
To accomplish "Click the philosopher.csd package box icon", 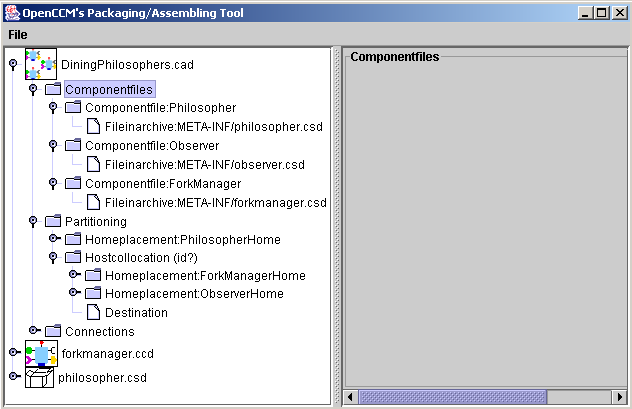I will (39, 377).
